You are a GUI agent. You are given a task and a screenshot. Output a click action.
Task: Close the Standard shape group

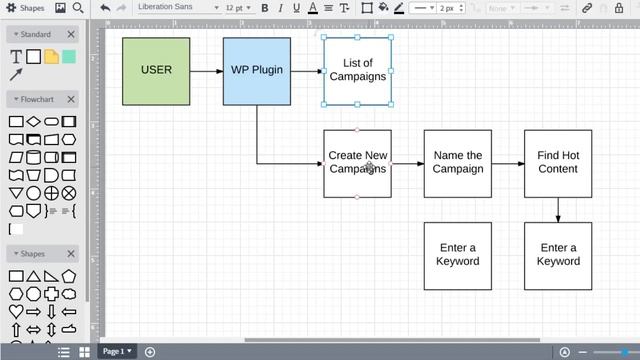pos(71,34)
